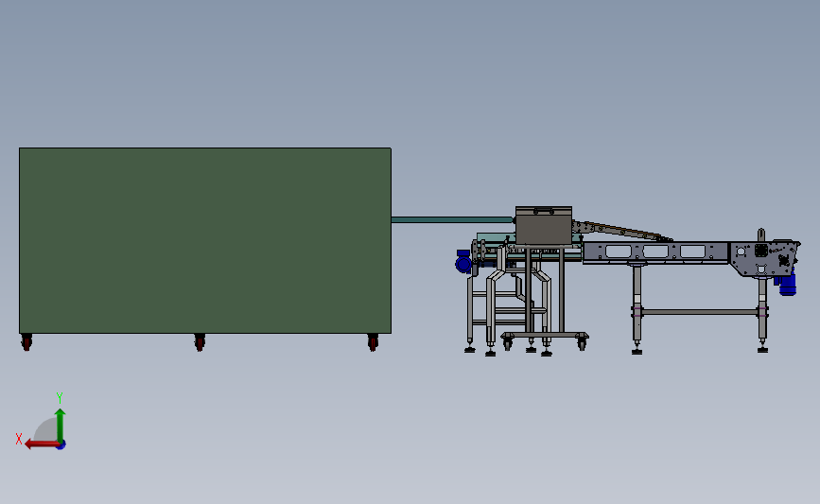Viewport: 820px width, 504px height.
Task: Click the red X axis arrow on triad
Action: coord(42,444)
